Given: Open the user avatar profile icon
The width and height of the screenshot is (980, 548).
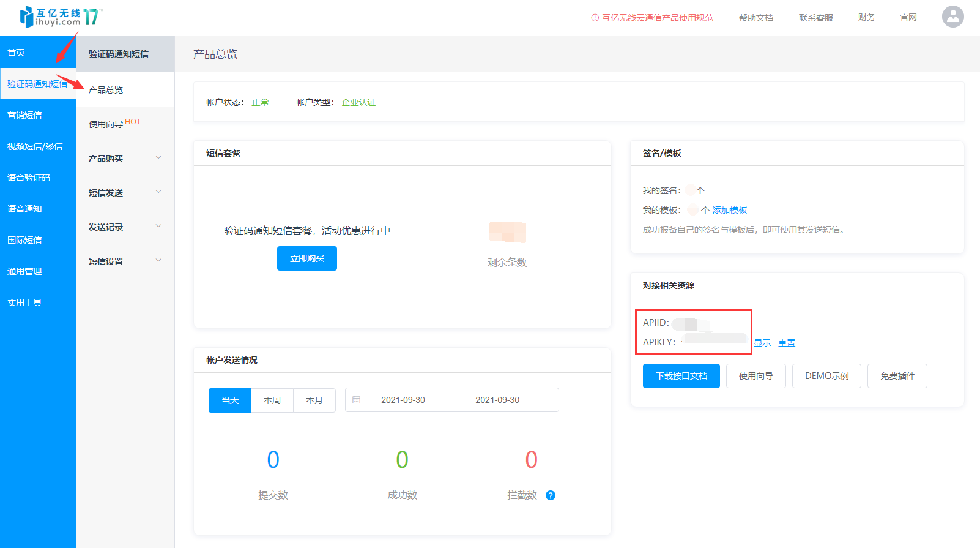Looking at the screenshot, I should pos(952,17).
